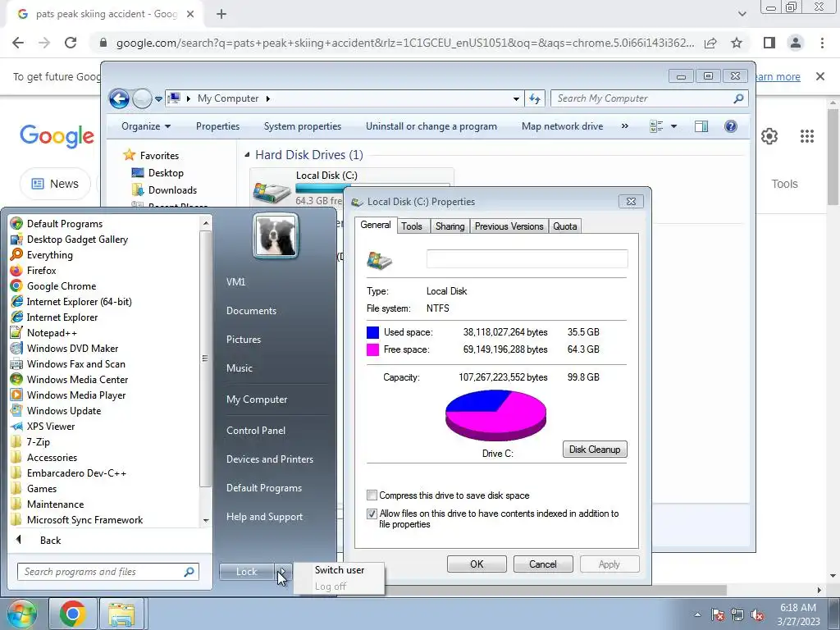The image size is (840, 630).
Task: Launch Firefox from the Start menu
Action: pyautogui.click(x=41, y=271)
